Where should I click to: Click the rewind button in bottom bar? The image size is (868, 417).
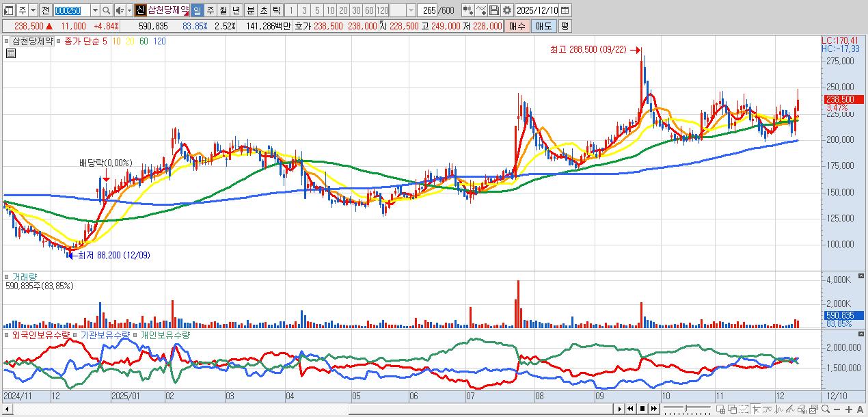tap(631, 409)
